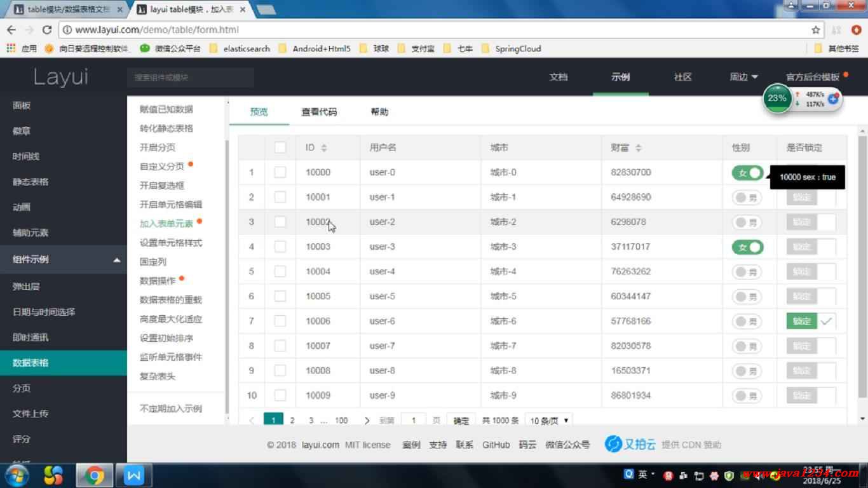
Task: Go to next page with right chevron
Action: [367, 421]
